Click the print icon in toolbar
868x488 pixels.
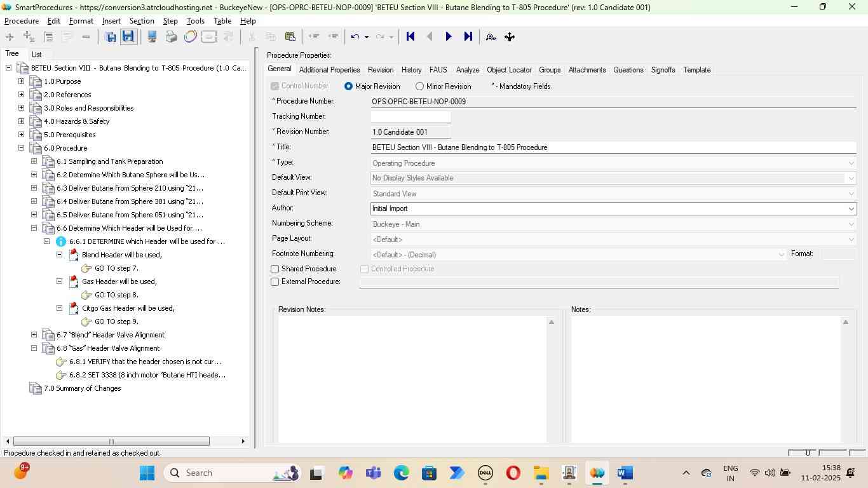(x=171, y=37)
